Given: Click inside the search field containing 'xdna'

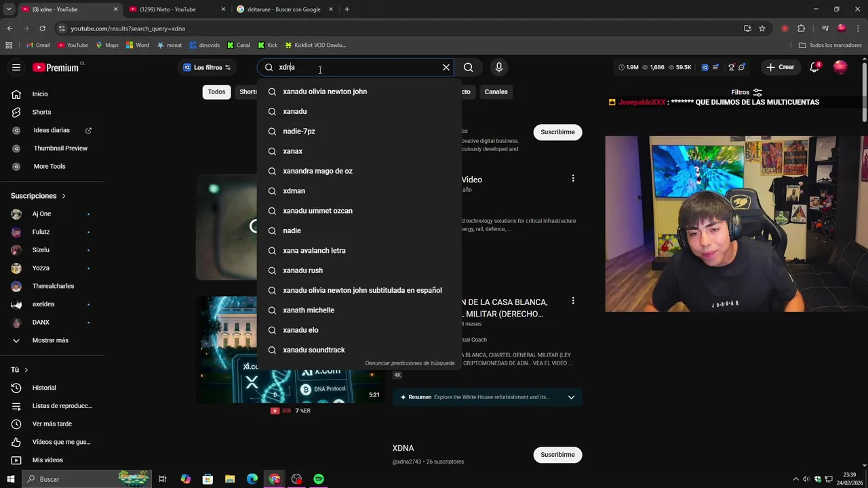Looking at the screenshot, I should [356, 67].
